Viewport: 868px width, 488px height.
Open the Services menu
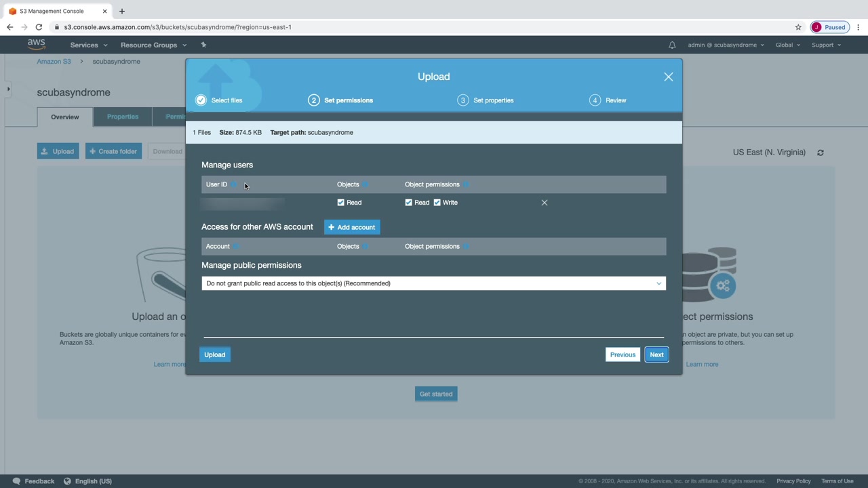tap(89, 45)
